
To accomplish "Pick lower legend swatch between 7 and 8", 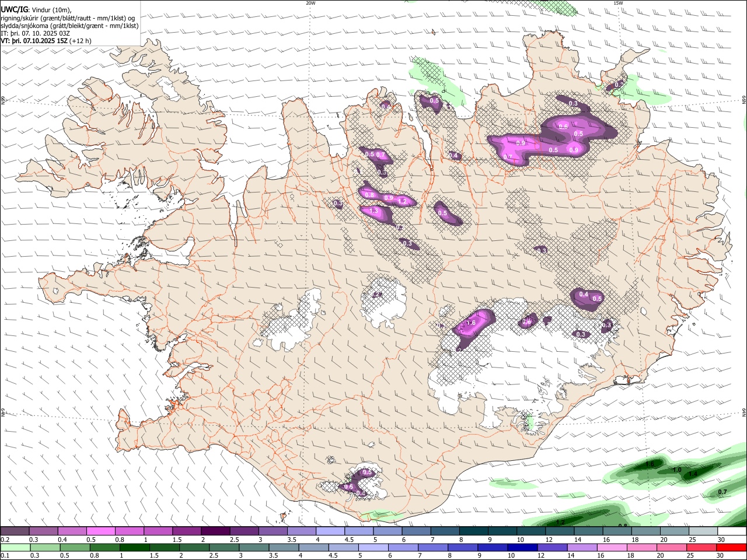I will [x=433, y=548].
